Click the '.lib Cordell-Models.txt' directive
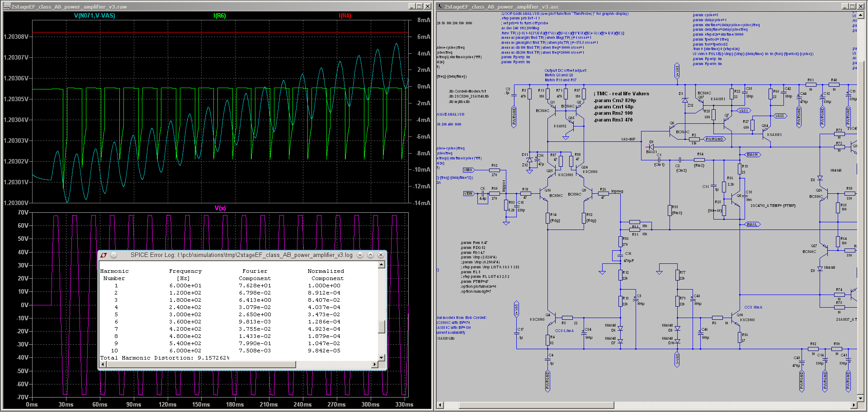Image resolution: width=868 pixels, height=412 pixels. tap(467, 91)
